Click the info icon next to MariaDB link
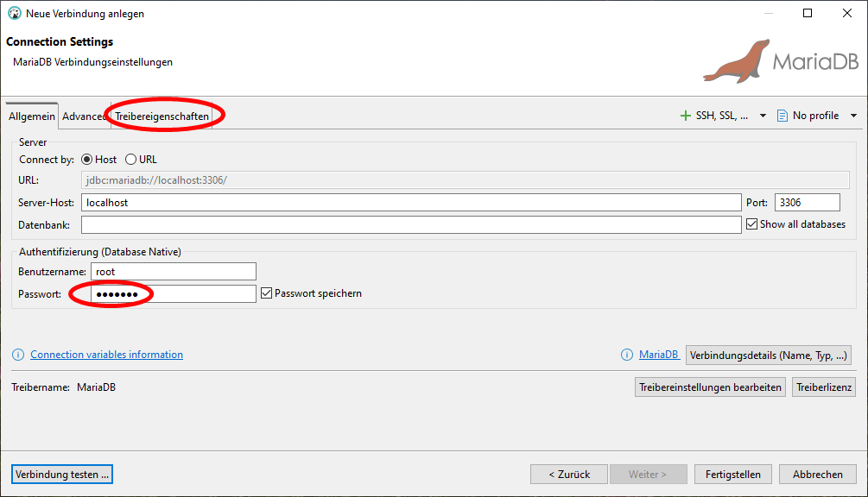 coord(627,355)
